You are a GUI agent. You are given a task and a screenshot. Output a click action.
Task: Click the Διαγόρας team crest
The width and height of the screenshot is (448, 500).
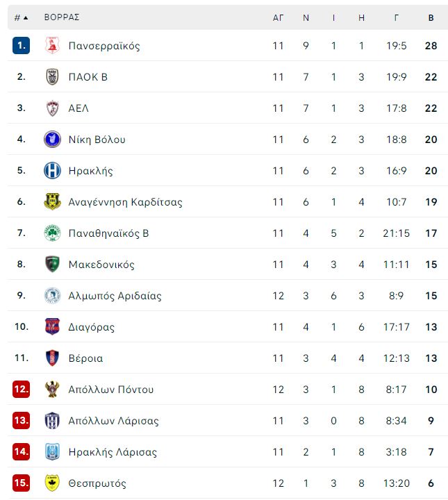coord(52,327)
